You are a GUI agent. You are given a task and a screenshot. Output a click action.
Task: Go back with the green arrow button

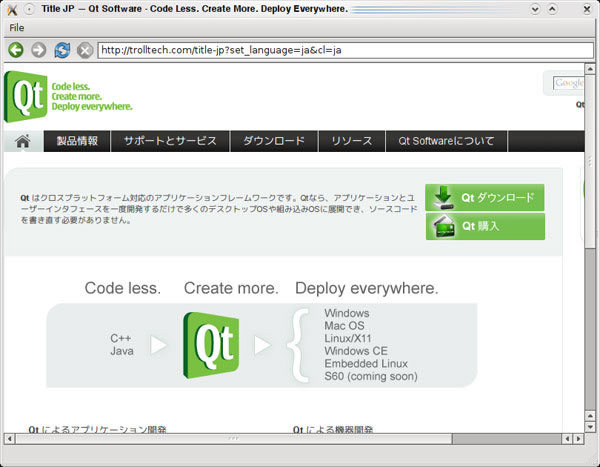click(x=16, y=50)
